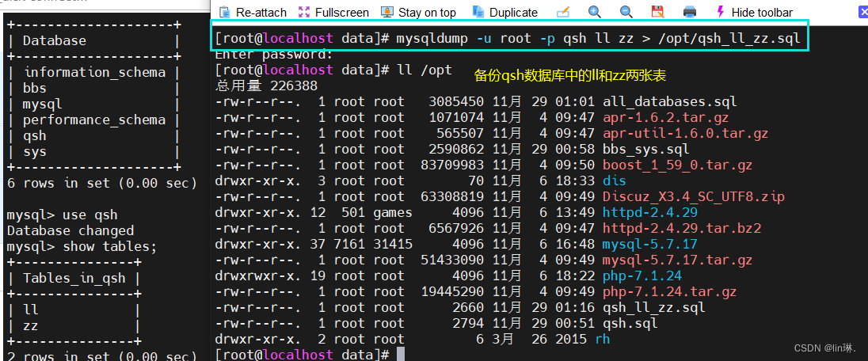
Task: Select the blue mysql-5.7.17 directory name
Action: point(650,244)
